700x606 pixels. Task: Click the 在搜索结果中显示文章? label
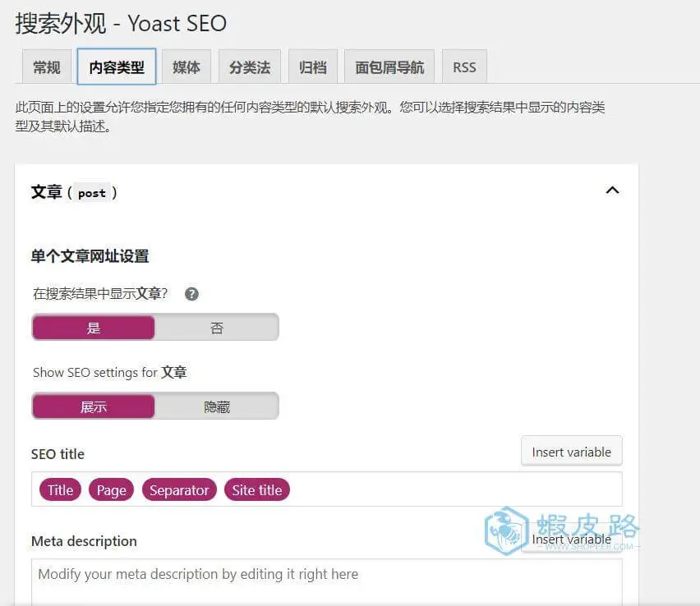click(100, 294)
